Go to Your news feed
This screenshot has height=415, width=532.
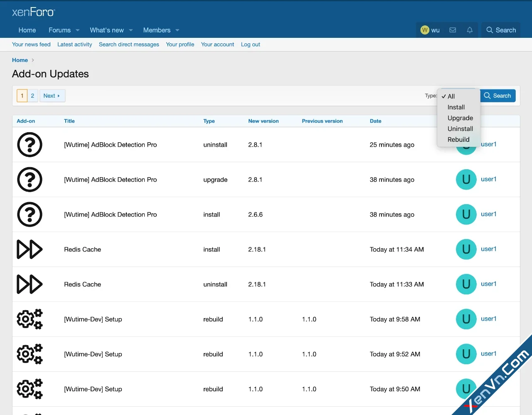pos(31,44)
